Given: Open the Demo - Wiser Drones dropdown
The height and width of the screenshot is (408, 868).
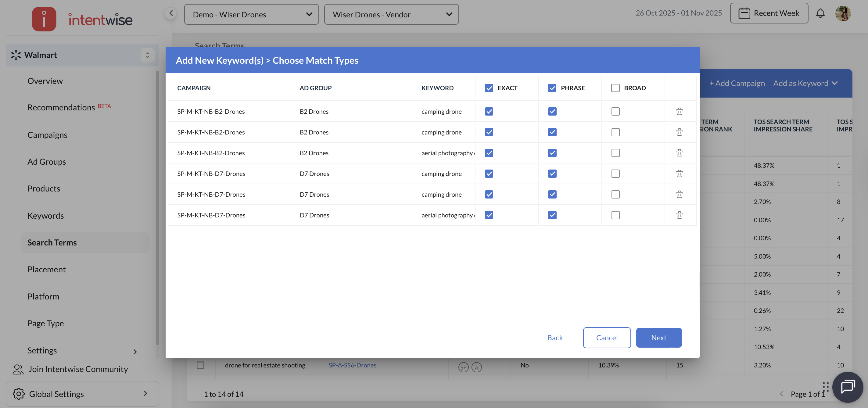Looking at the screenshot, I should click(251, 15).
